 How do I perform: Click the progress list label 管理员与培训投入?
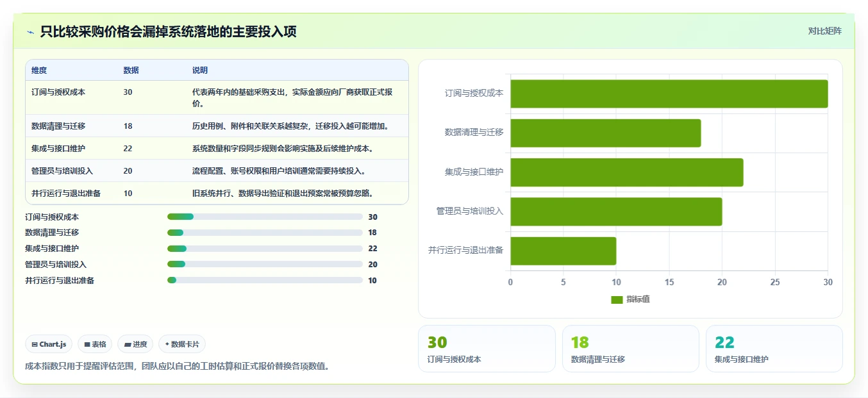56,265
